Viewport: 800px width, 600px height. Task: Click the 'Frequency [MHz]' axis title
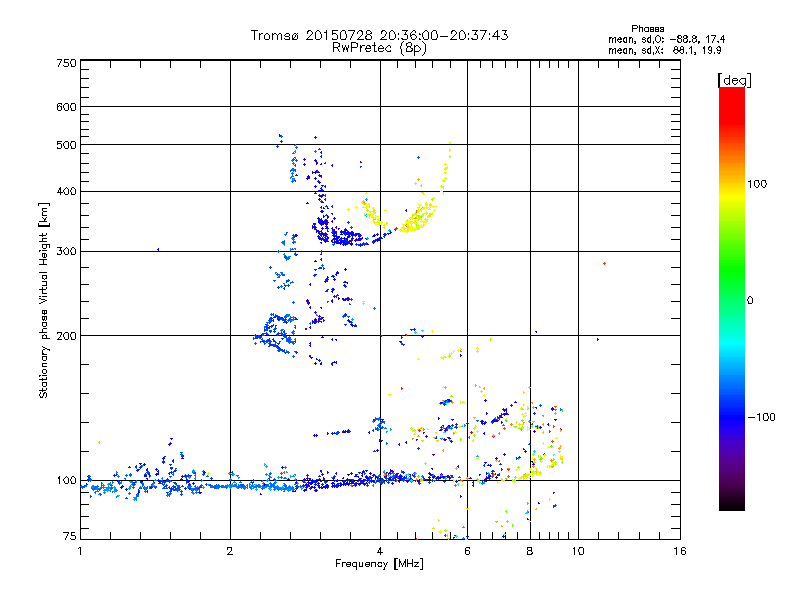(x=379, y=564)
